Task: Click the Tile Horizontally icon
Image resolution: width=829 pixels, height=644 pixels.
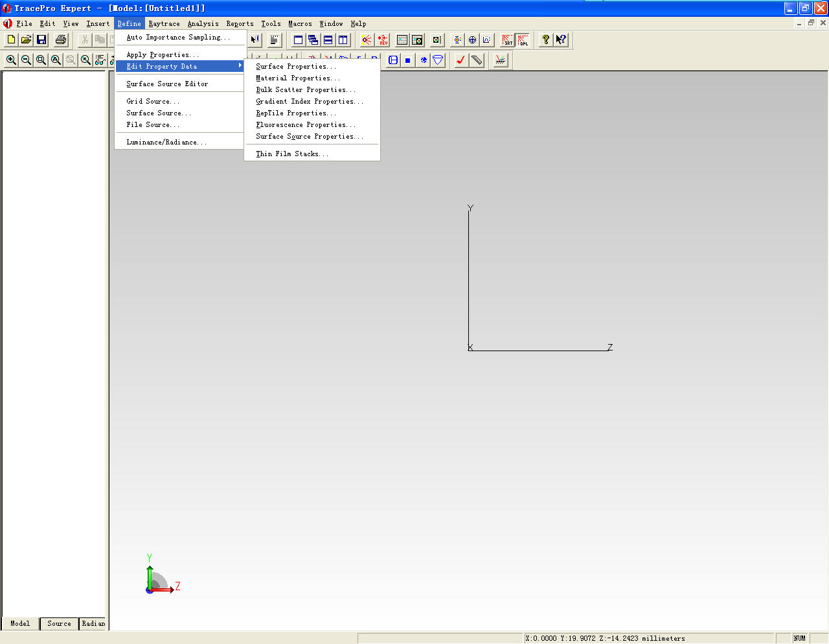Action: point(328,40)
